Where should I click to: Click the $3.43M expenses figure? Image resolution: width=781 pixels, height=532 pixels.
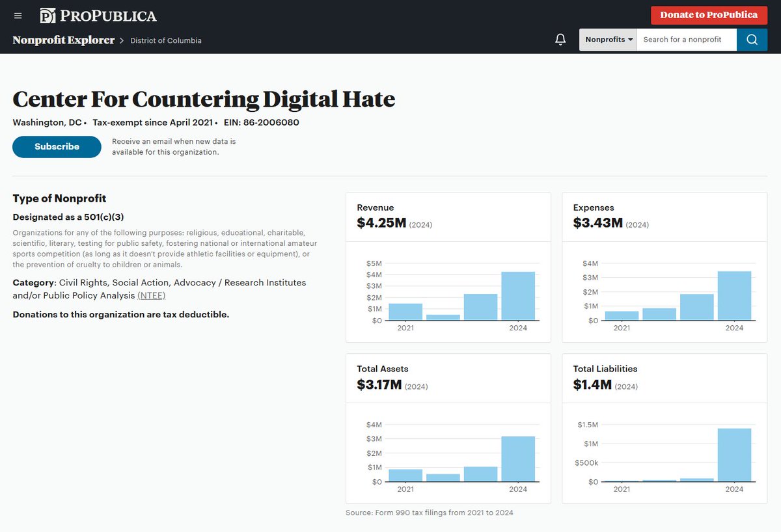pyautogui.click(x=598, y=223)
